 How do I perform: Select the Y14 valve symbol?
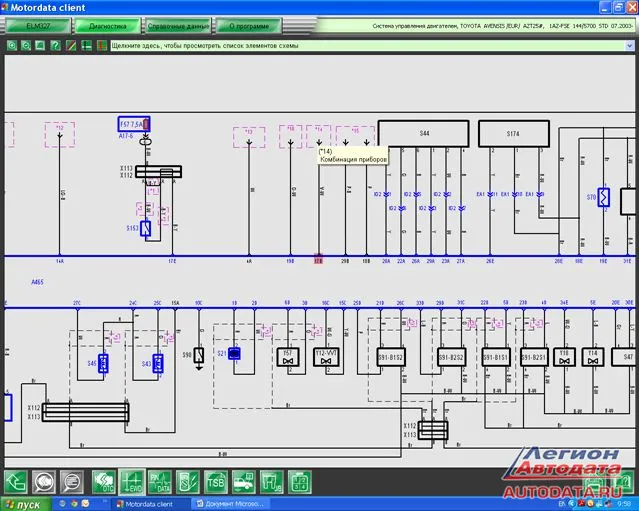593,357
